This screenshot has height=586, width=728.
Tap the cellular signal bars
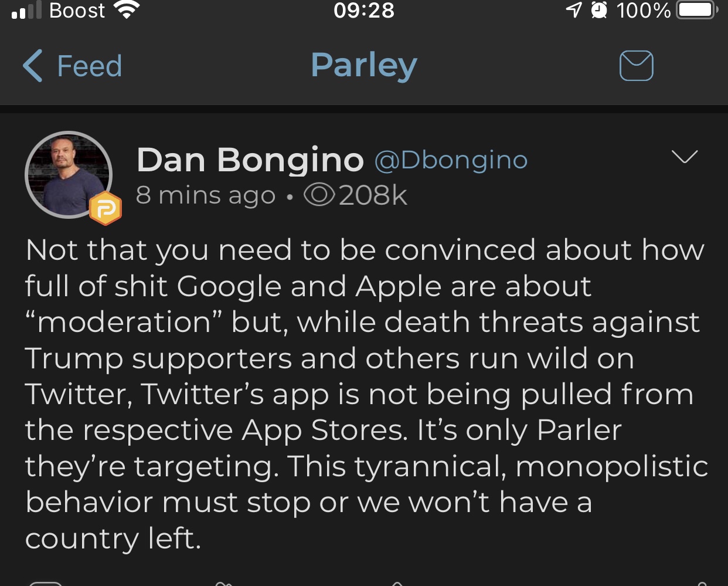click(26, 10)
